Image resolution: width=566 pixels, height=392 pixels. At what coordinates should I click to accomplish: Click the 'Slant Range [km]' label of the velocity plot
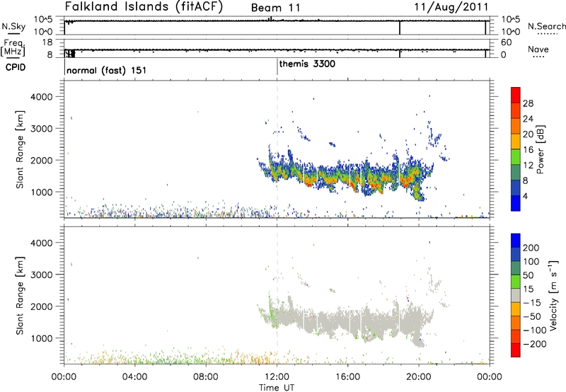click(x=20, y=295)
